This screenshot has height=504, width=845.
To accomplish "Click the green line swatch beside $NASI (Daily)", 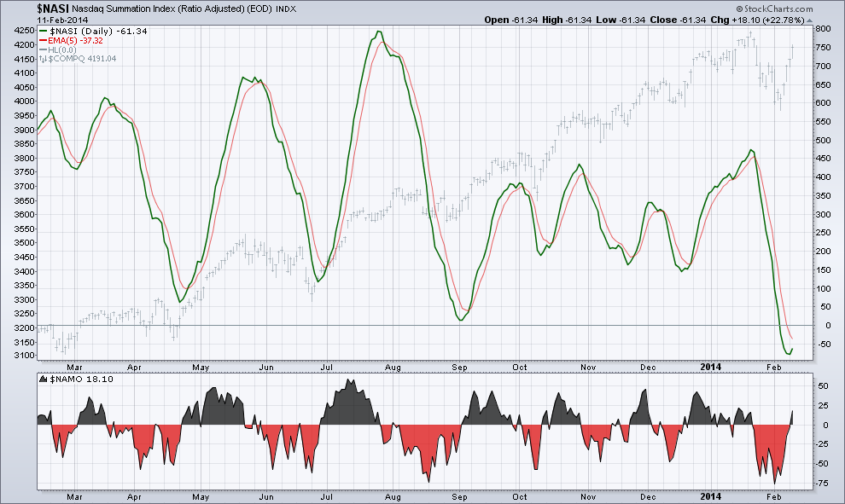I will point(44,32).
